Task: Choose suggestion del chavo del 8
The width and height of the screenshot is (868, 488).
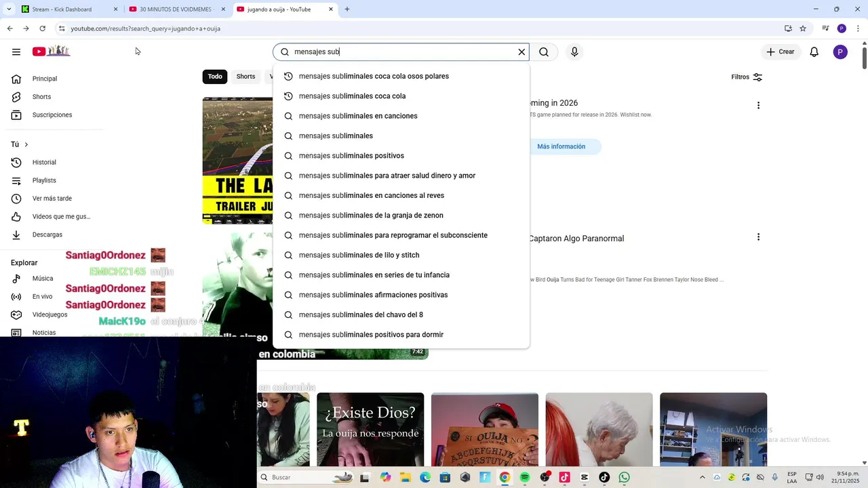Action: click(x=401, y=315)
